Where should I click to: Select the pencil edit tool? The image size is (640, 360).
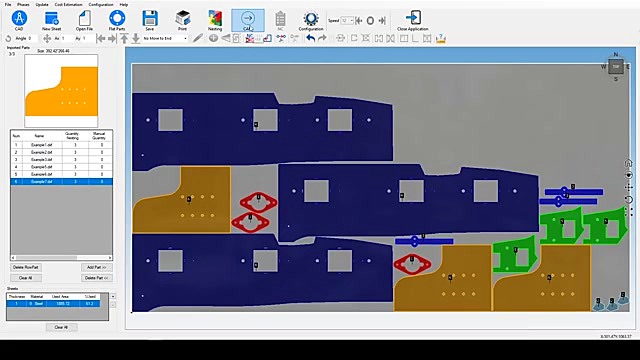point(198,38)
